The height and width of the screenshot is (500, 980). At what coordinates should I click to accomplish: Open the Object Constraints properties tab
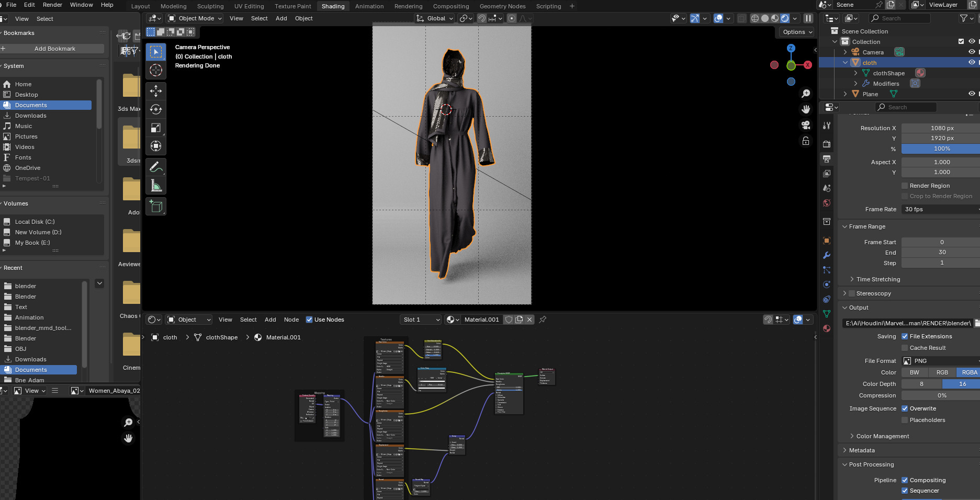click(x=827, y=299)
